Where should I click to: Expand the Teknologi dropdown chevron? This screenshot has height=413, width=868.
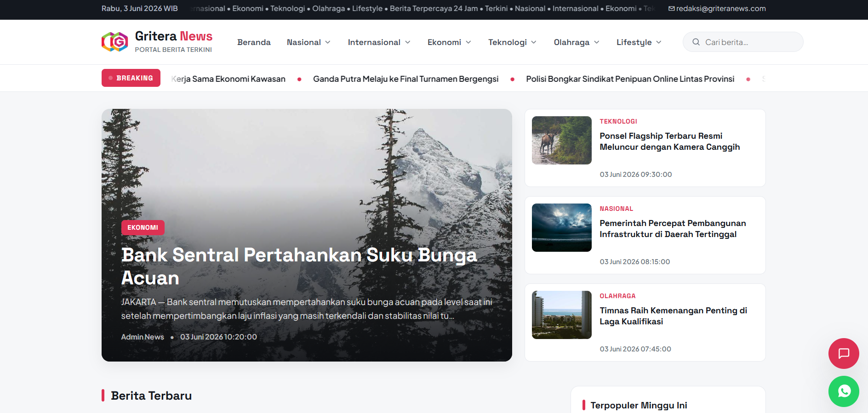(534, 42)
